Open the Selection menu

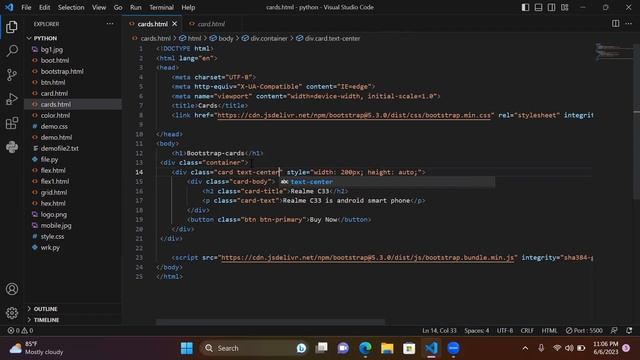(x=71, y=7)
